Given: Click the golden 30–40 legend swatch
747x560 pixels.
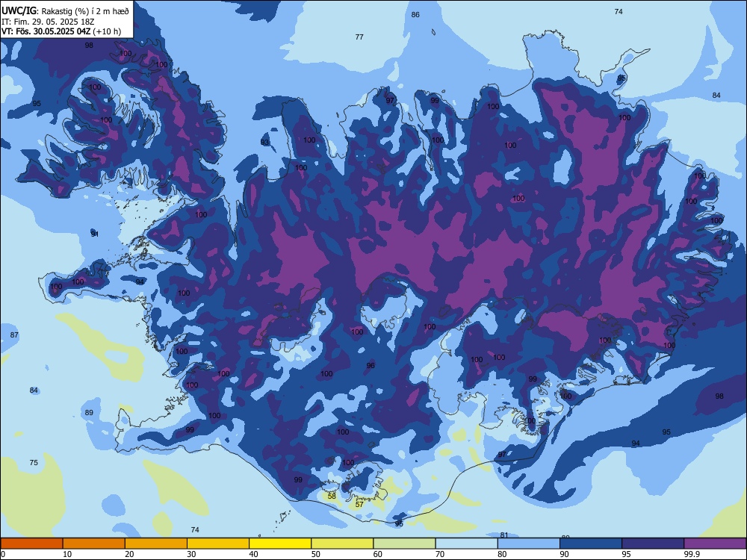Looking at the screenshot, I should [218, 544].
